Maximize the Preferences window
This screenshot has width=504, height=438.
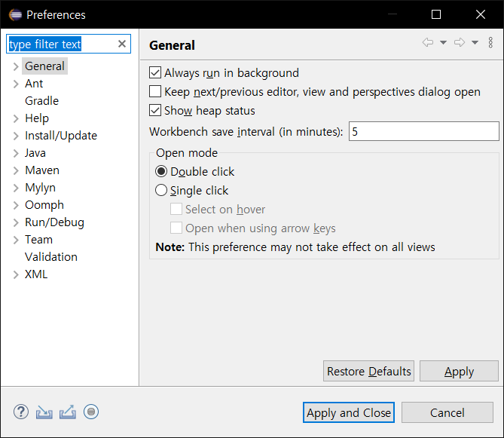click(x=436, y=14)
